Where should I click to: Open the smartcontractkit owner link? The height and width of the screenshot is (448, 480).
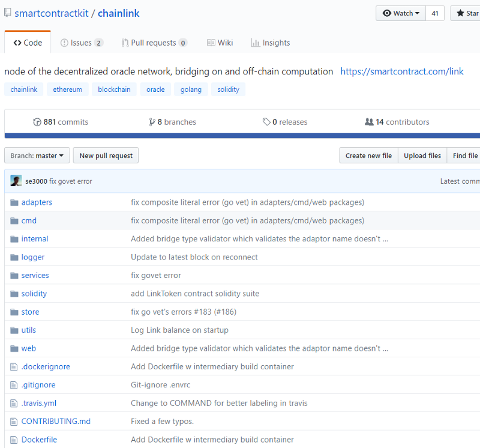(x=52, y=13)
